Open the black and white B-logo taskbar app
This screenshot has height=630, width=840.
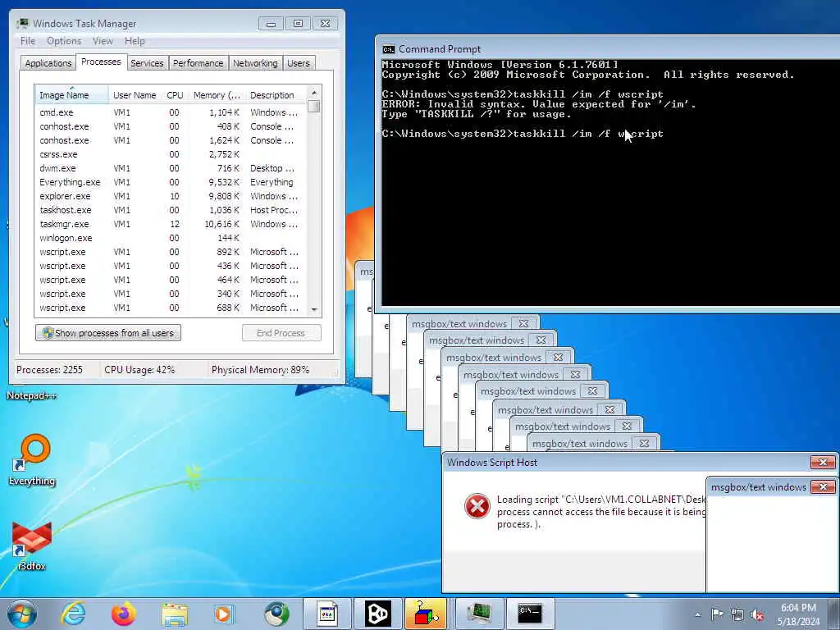pyautogui.click(x=377, y=614)
